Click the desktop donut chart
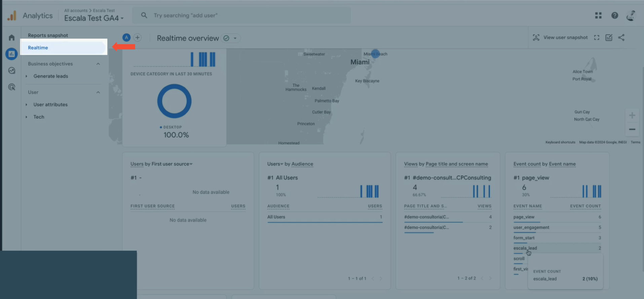This screenshot has width=644, height=299. click(174, 101)
